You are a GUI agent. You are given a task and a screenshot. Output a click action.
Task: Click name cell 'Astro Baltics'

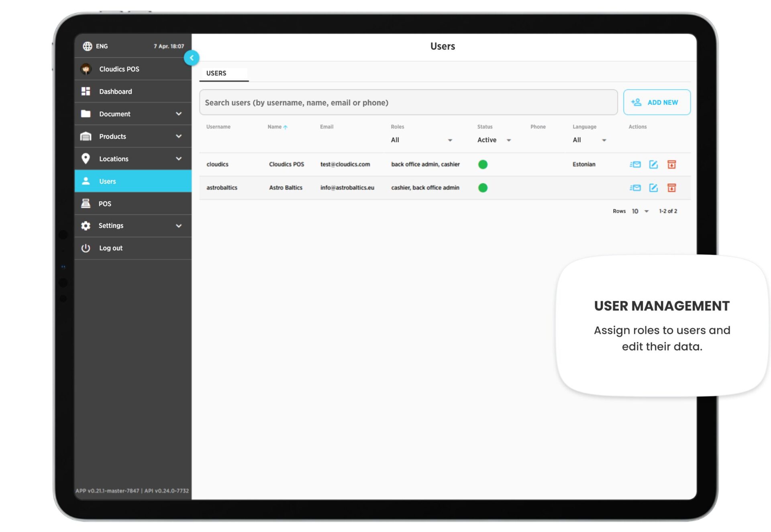286,188
